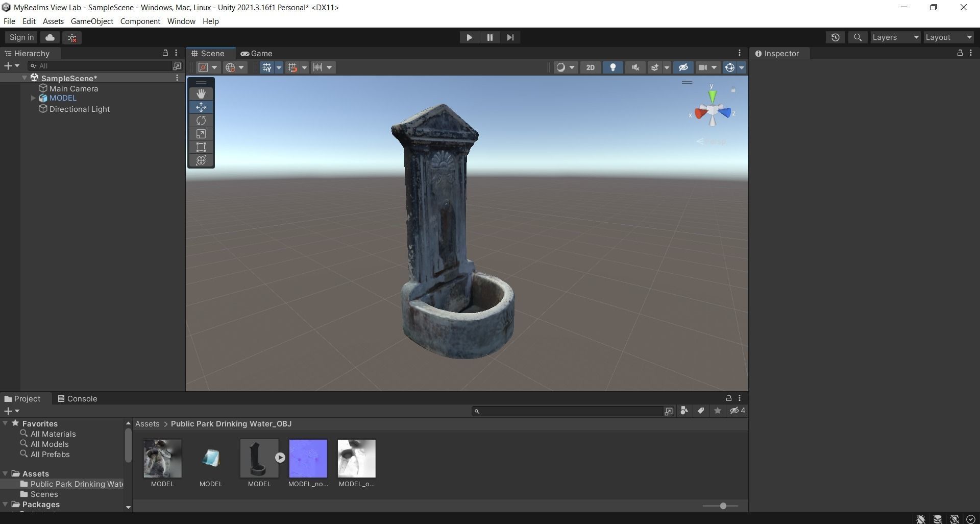Click the Hierarchy add object plus icon

pos(11,66)
